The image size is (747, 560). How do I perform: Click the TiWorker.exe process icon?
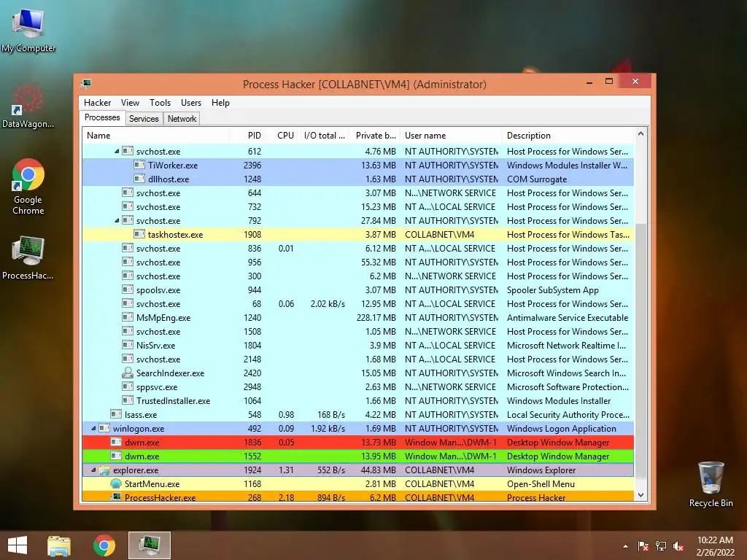(x=139, y=166)
